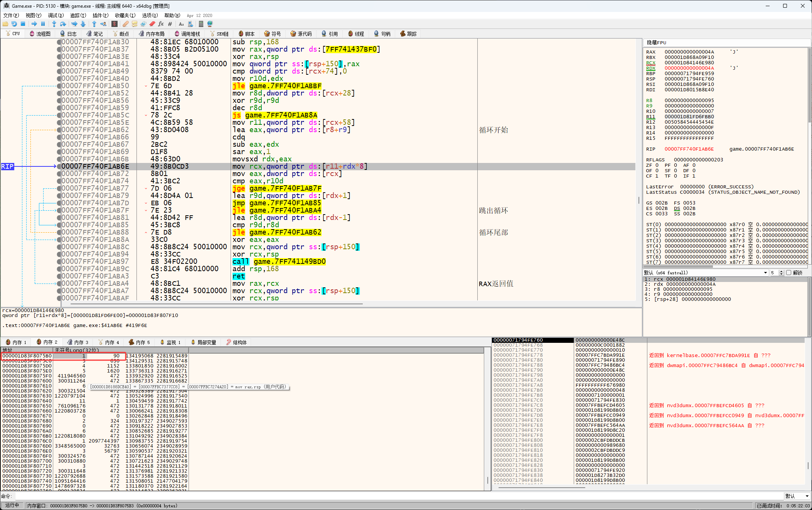Click the 运行中 status label
The width and height of the screenshot is (812, 510).
[12, 505]
